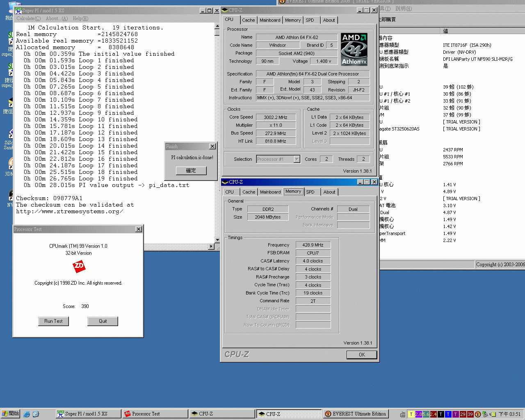This screenshot has width=525, height=420.
Task: Select Cache tab in lower CPU-Z window
Action: pyautogui.click(x=249, y=192)
